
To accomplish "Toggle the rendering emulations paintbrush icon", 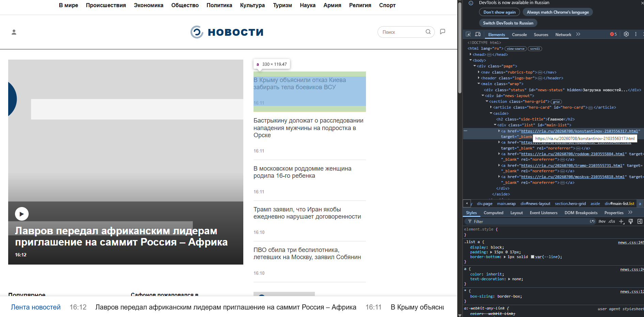I will coord(631,221).
